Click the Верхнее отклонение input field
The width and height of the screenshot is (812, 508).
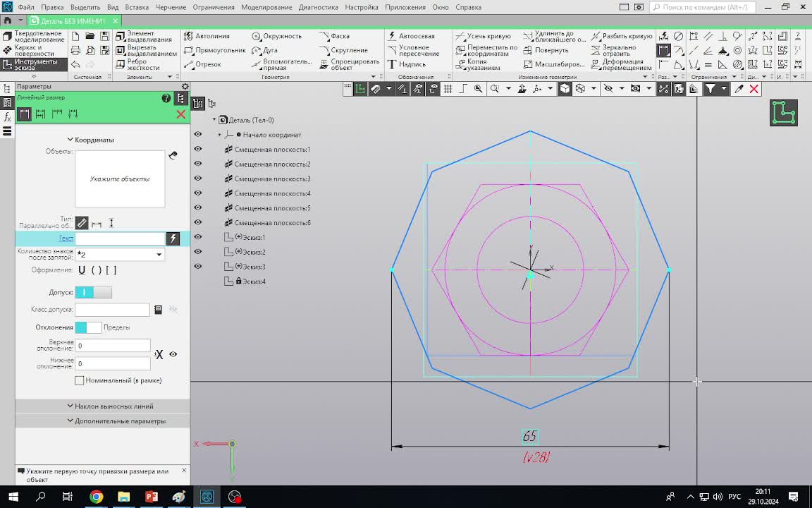(x=112, y=345)
